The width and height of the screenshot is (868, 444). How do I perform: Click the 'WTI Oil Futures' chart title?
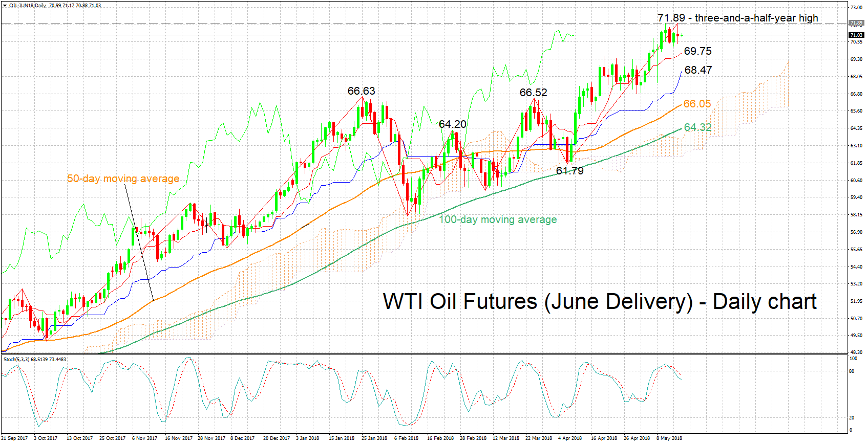coord(599,302)
